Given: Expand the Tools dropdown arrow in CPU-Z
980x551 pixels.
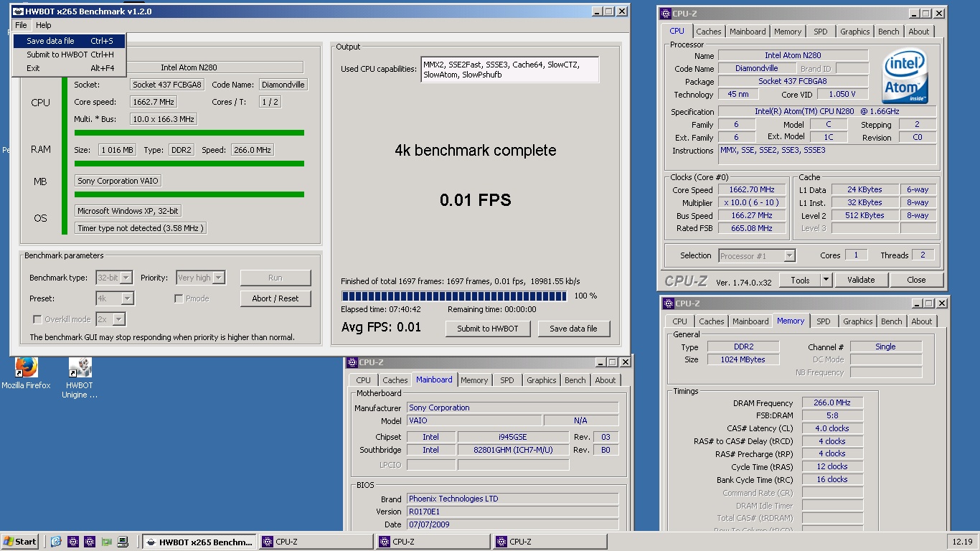Looking at the screenshot, I should click(826, 280).
